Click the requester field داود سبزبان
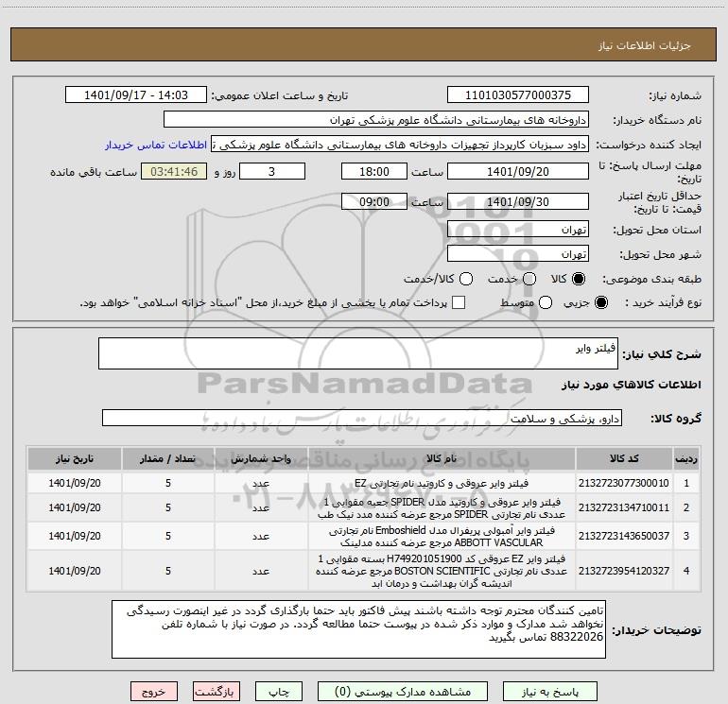The height and width of the screenshot is (704, 728). pos(400,145)
